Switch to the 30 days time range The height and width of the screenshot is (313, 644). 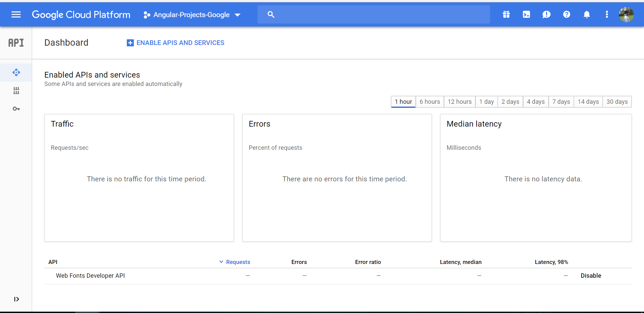click(x=617, y=102)
